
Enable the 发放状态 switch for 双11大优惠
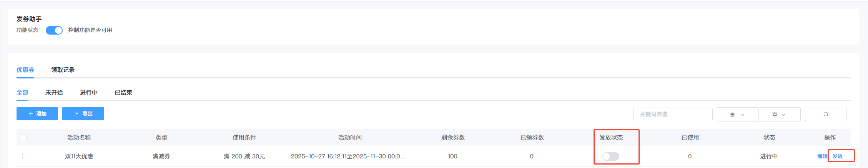(610, 156)
